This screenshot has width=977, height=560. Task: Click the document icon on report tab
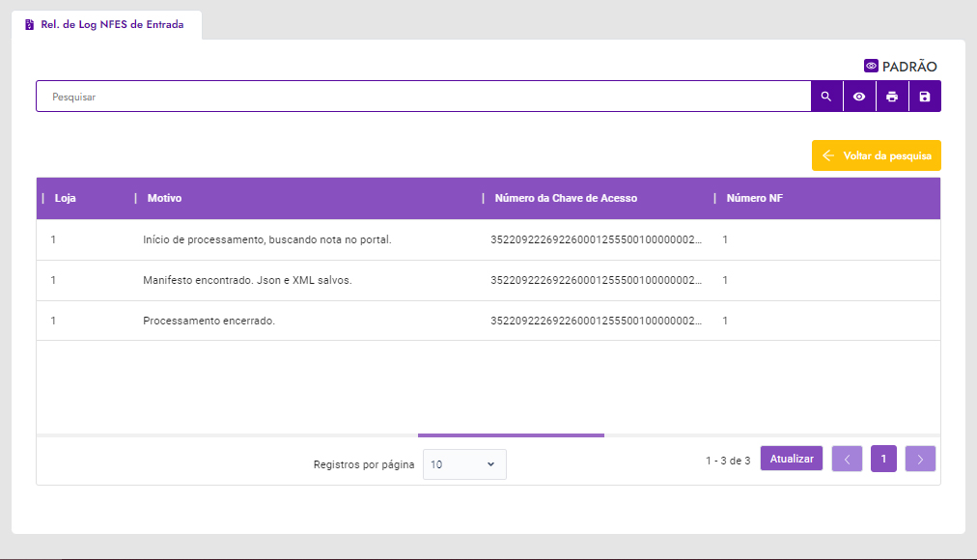pyautogui.click(x=29, y=25)
